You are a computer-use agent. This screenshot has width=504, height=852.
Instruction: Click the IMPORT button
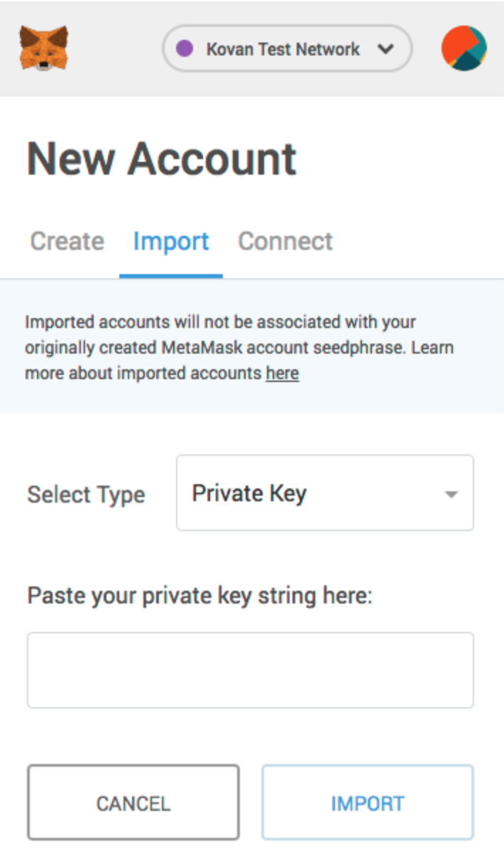pos(368,803)
